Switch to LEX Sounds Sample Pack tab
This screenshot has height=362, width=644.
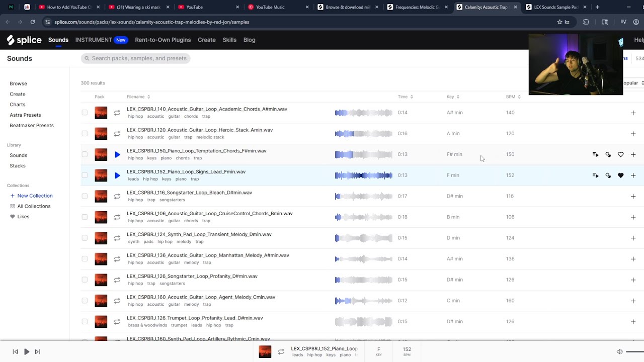coord(556,7)
